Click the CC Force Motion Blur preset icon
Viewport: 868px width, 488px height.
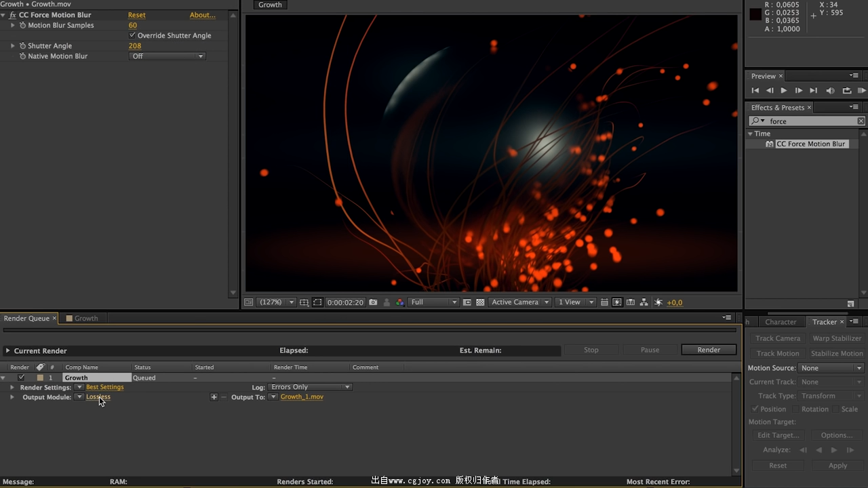(x=770, y=144)
